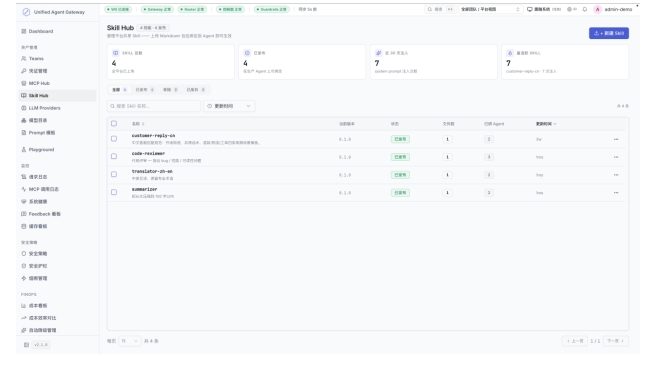Click the Unified Agent Gateway logo

click(26, 12)
